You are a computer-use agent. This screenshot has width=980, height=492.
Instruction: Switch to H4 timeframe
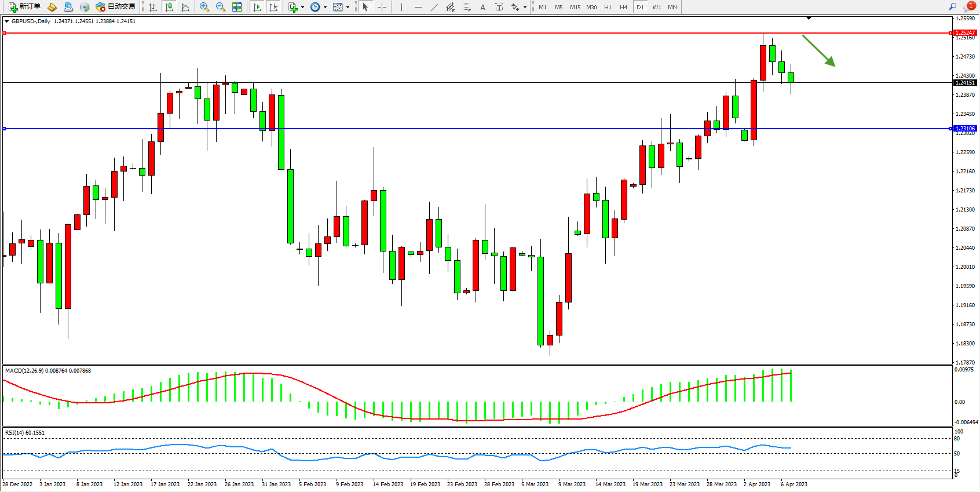tap(623, 7)
